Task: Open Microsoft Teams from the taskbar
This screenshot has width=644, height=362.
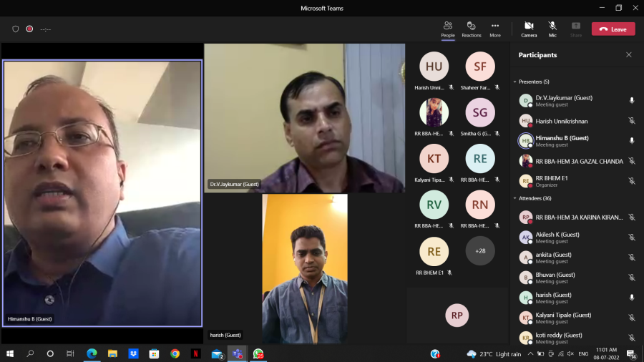Action: [x=237, y=353]
